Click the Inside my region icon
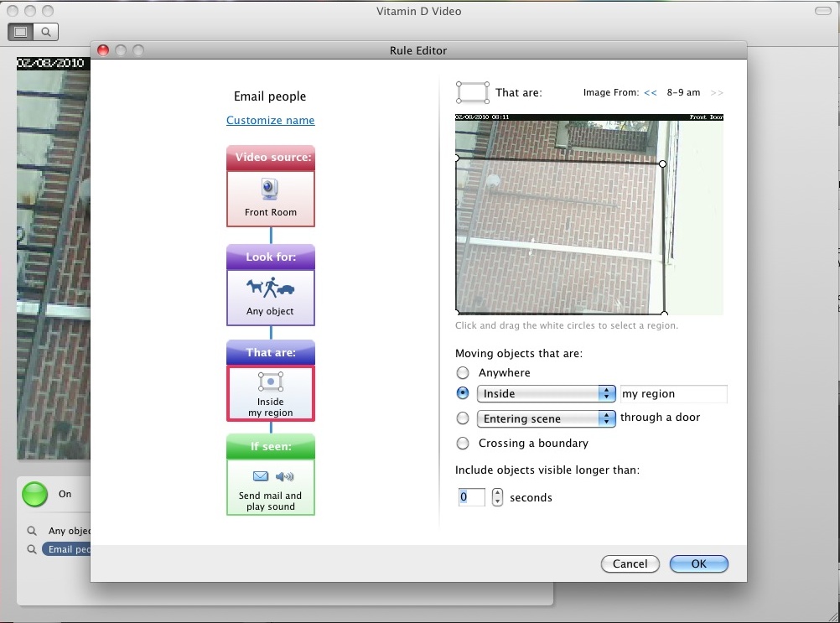 270,382
